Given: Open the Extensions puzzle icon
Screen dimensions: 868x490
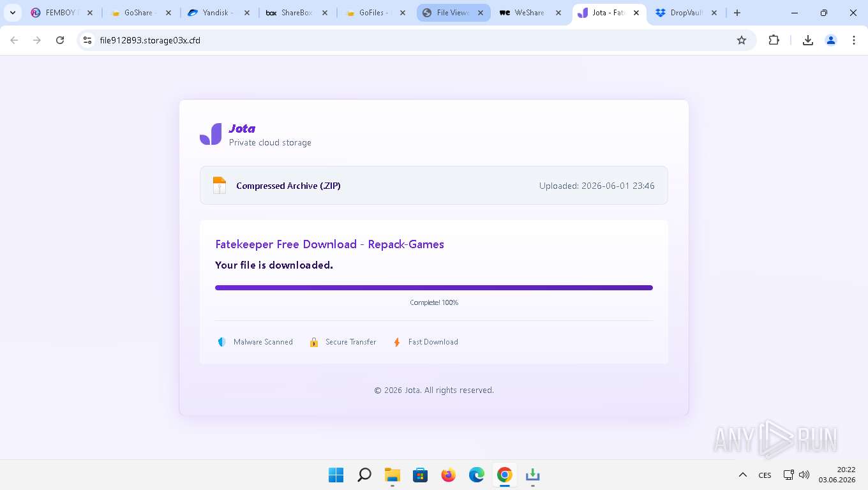Looking at the screenshot, I should [x=774, y=40].
